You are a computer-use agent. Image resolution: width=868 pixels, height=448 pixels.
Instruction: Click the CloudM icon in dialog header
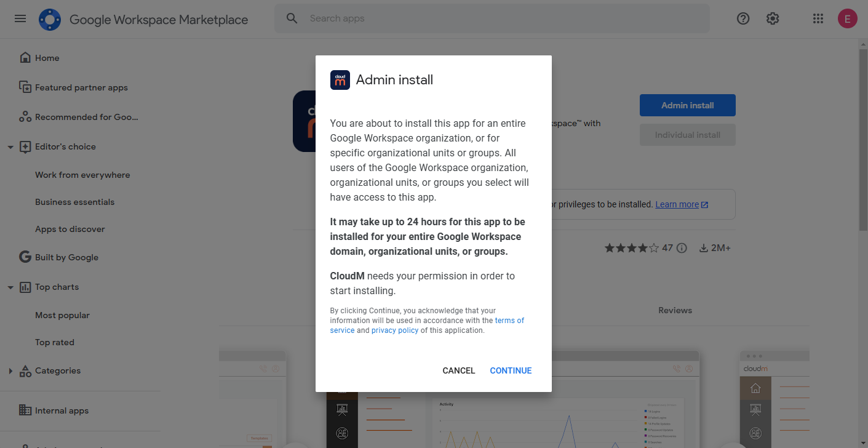pos(340,80)
